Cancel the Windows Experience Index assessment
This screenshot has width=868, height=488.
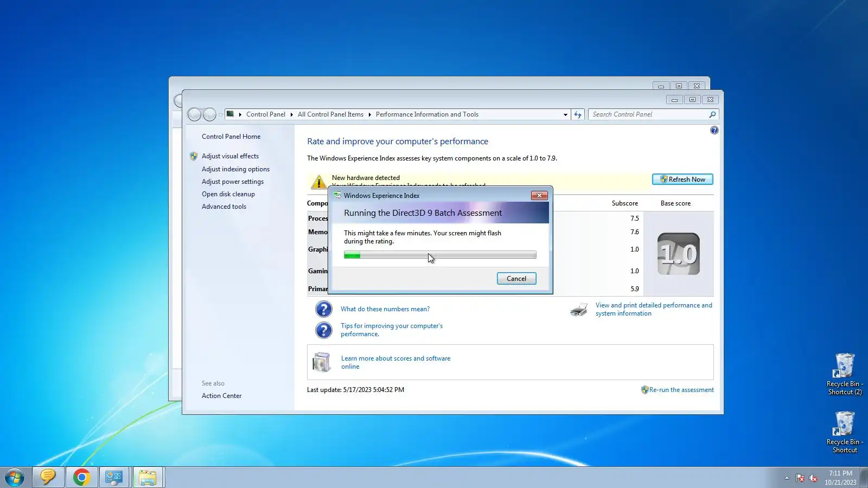516,279
